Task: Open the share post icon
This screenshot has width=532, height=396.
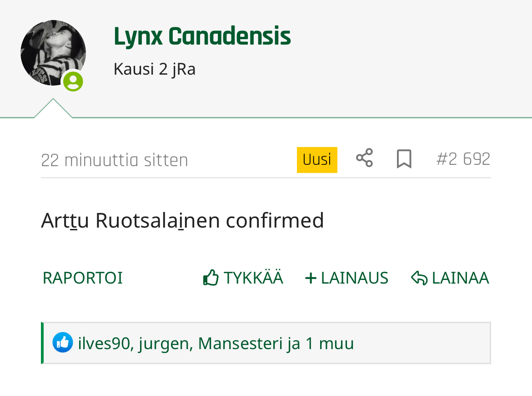Action: (x=364, y=158)
